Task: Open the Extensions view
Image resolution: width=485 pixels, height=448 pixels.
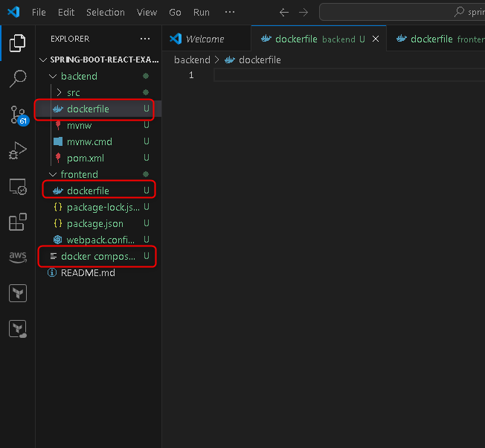Action: [18, 222]
